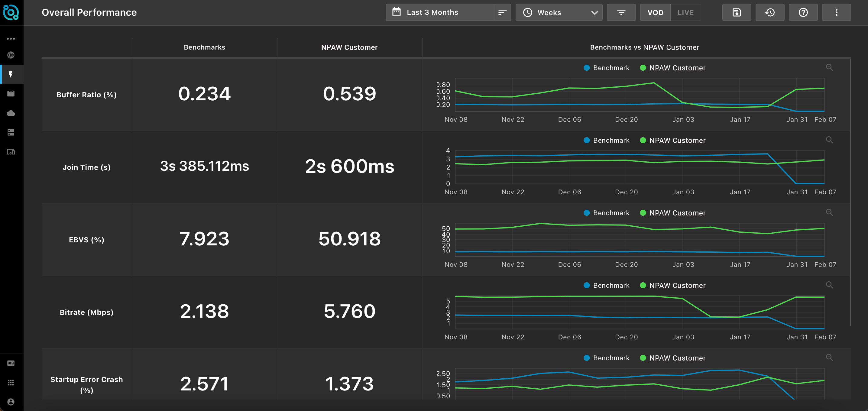Toggle Benchmark series in Bitrate legend
The image size is (868, 411).
607,285
